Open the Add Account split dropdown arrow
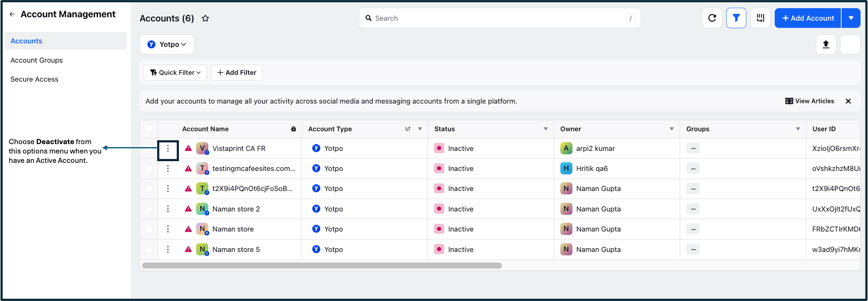 (x=851, y=18)
